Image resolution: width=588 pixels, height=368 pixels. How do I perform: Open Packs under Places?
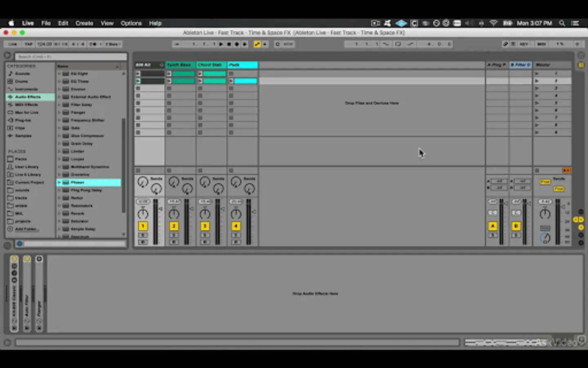point(21,159)
